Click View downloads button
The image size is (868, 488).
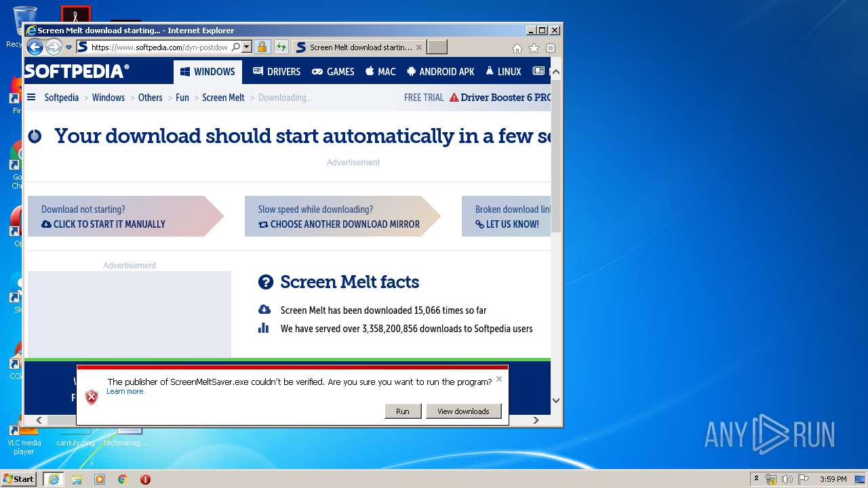[x=463, y=411]
